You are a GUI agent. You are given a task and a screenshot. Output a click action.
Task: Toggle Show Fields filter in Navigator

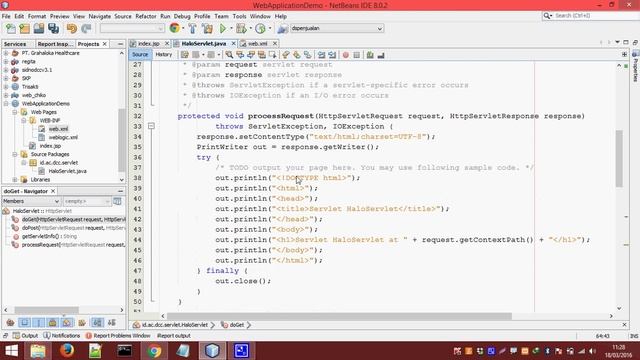pyautogui.click(x=25, y=322)
